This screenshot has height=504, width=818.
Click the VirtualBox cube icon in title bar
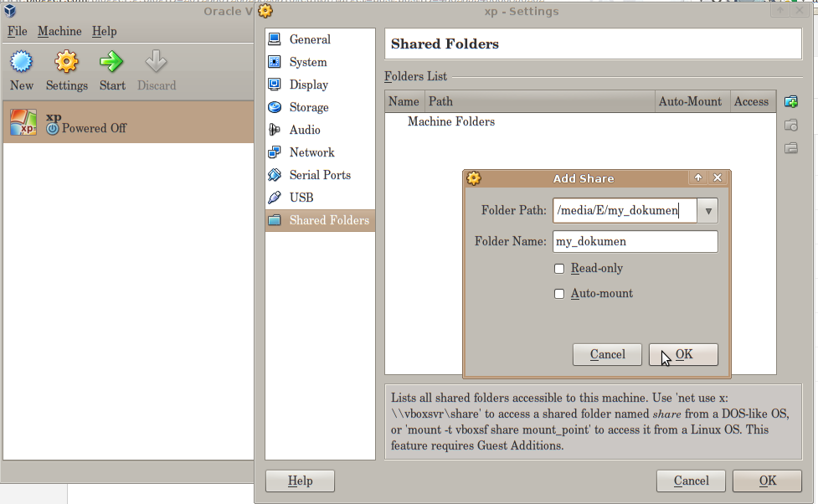click(x=10, y=10)
